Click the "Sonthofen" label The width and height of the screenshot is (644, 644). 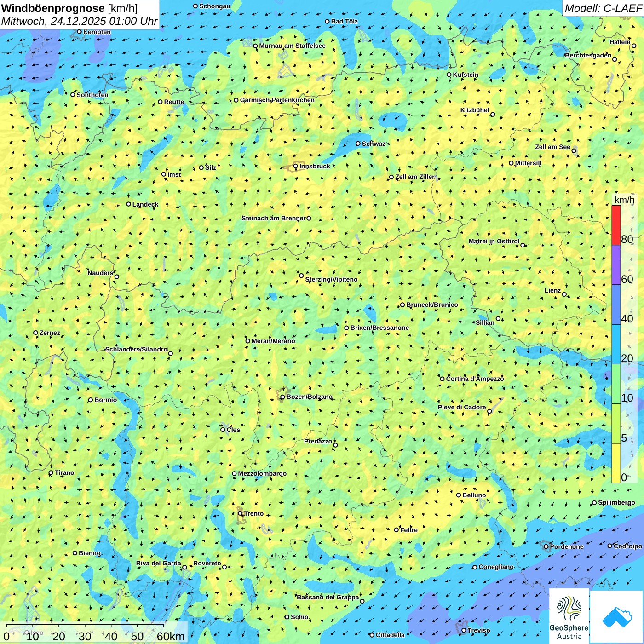click(92, 95)
